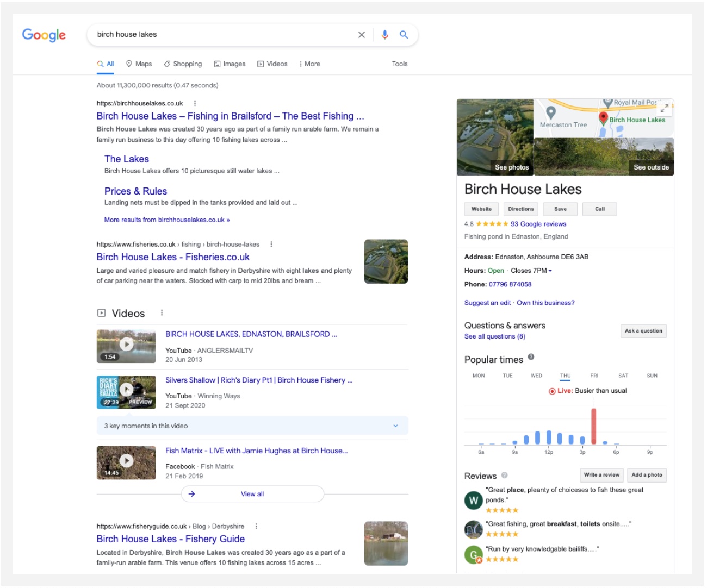Image resolution: width=707 pixels, height=588 pixels.
Task: Click the Write a review button
Action: [601, 475]
